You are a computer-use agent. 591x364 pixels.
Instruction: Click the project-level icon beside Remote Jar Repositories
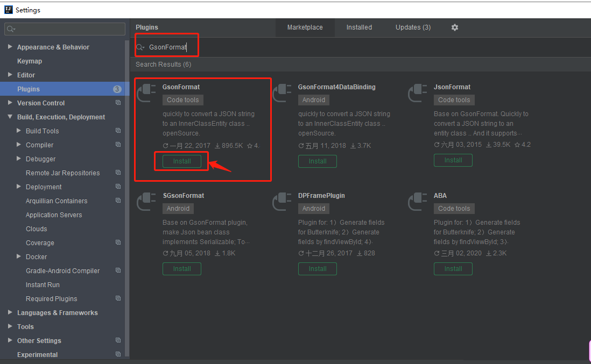coord(118,172)
